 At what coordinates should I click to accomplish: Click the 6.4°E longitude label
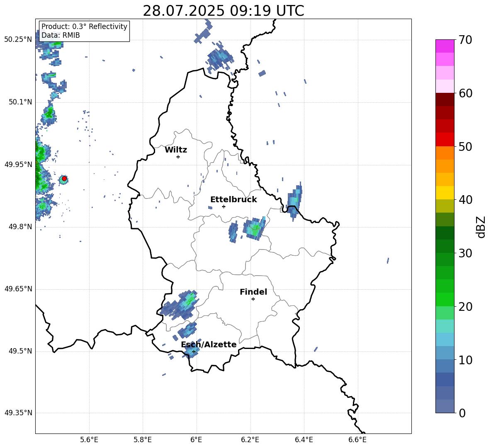pyautogui.click(x=304, y=440)
